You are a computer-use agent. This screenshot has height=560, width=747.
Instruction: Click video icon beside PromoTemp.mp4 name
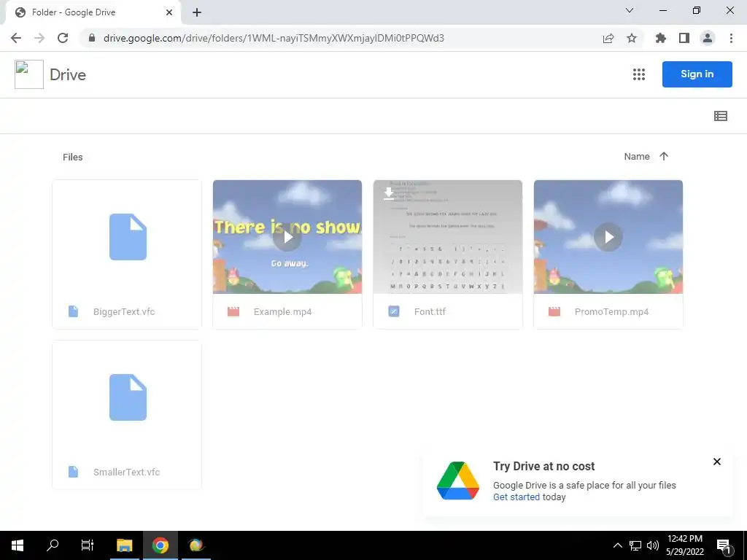click(554, 312)
